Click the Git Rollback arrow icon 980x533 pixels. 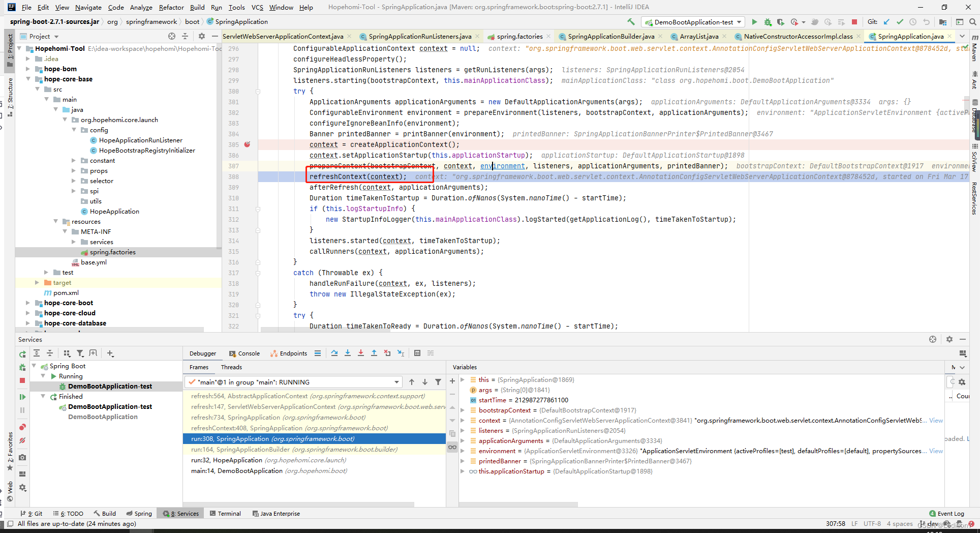coord(926,22)
